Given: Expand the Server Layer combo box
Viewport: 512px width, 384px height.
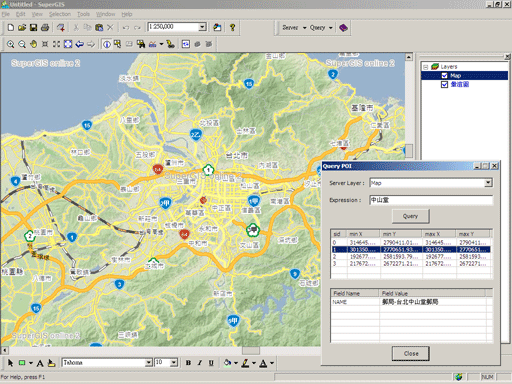Looking at the screenshot, I should 488,183.
